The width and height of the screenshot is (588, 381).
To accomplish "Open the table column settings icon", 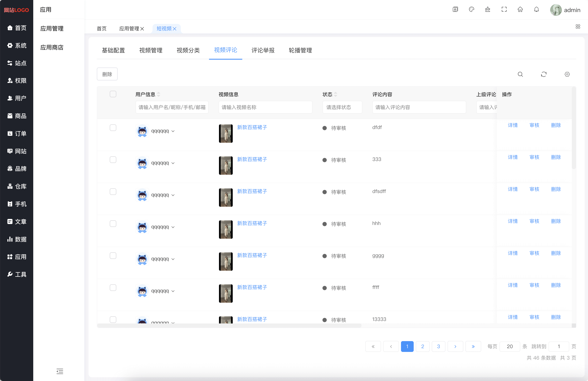I will (x=567, y=74).
